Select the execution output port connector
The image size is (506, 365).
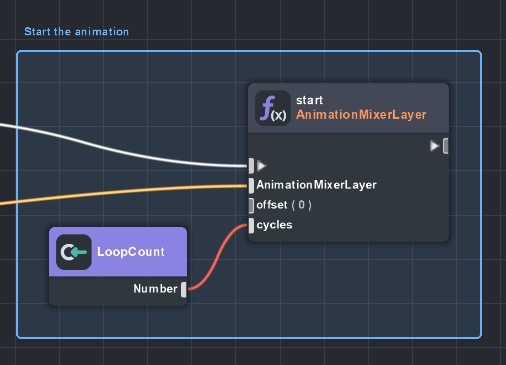[445, 146]
